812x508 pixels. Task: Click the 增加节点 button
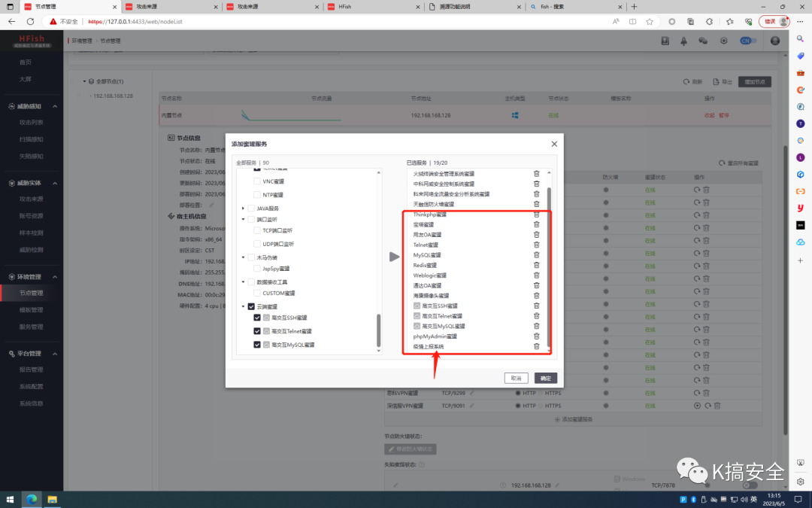point(755,82)
